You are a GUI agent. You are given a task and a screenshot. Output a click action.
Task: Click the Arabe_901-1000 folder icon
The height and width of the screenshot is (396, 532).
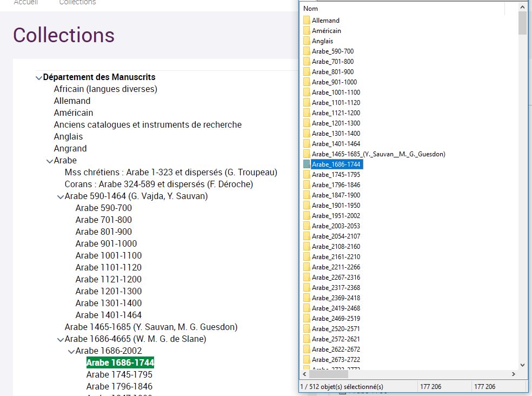[x=307, y=82]
